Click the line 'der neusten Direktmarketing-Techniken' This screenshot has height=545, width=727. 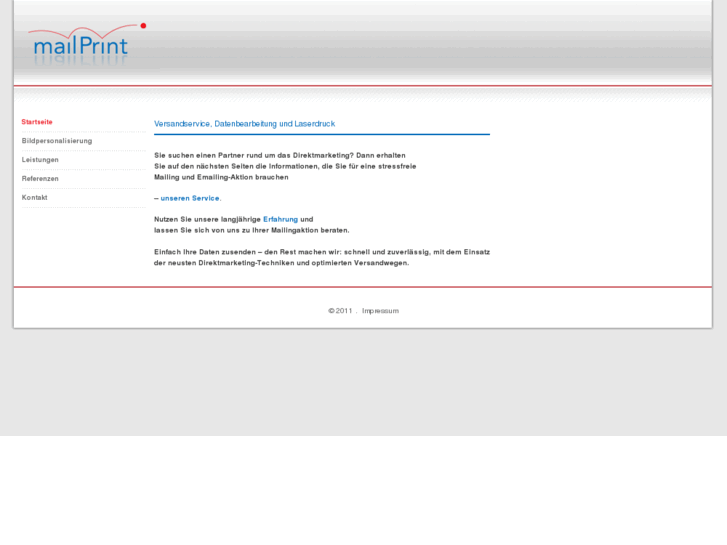click(281, 263)
